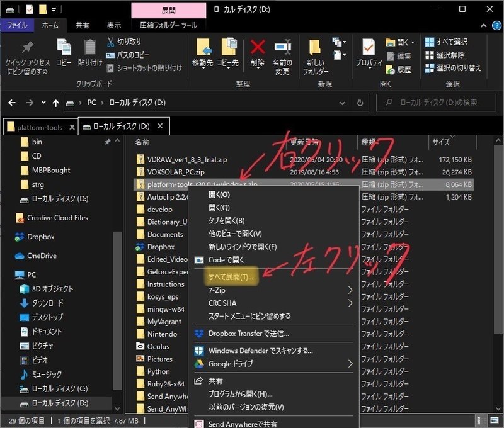Switch to platform-tools folder tab
504x428 pixels.
[x=40, y=128]
